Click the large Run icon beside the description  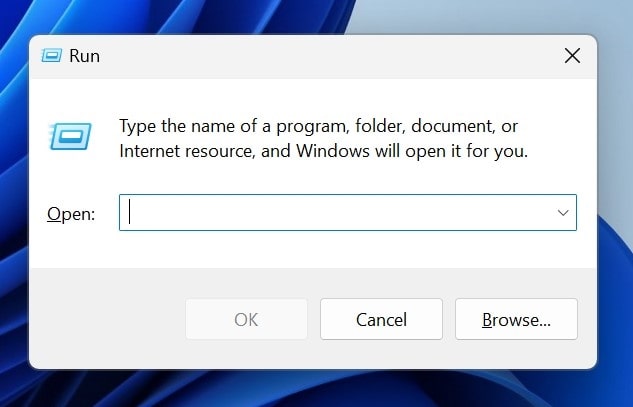click(x=70, y=136)
